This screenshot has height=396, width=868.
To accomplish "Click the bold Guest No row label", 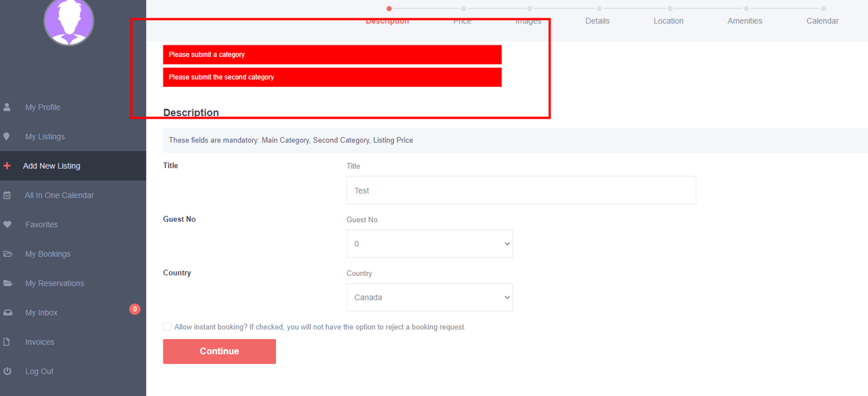I will tap(180, 219).
